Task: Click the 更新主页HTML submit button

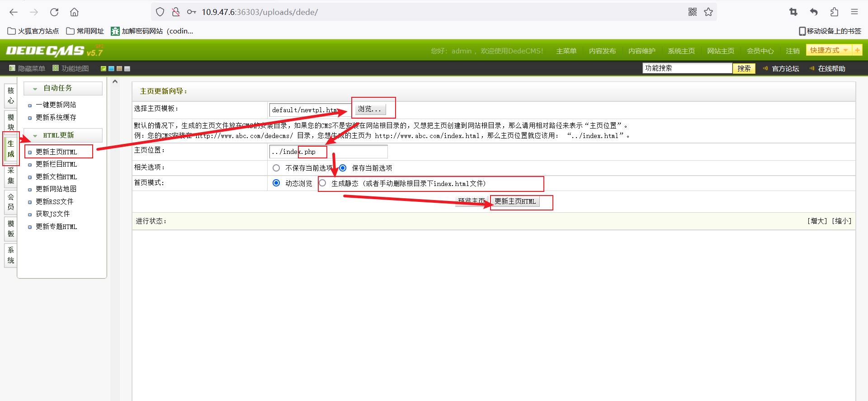Action: [515, 201]
